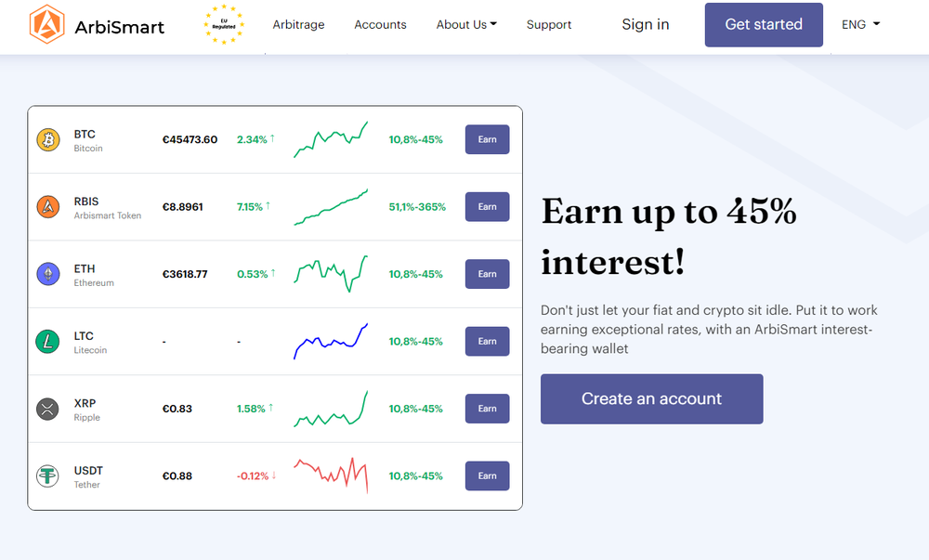
Task: Navigate to the Accounts section
Action: click(x=380, y=24)
